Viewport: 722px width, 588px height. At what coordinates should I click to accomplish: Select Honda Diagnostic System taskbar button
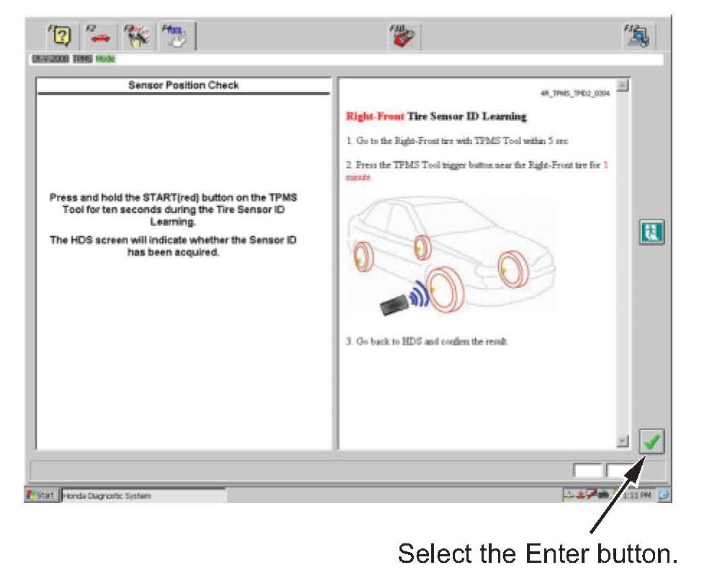[x=143, y=496]
